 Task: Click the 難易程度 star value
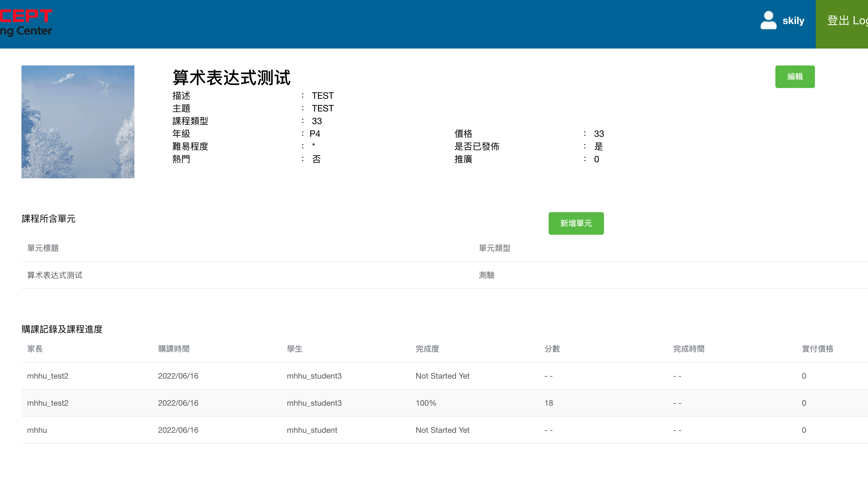coord(313,145)
